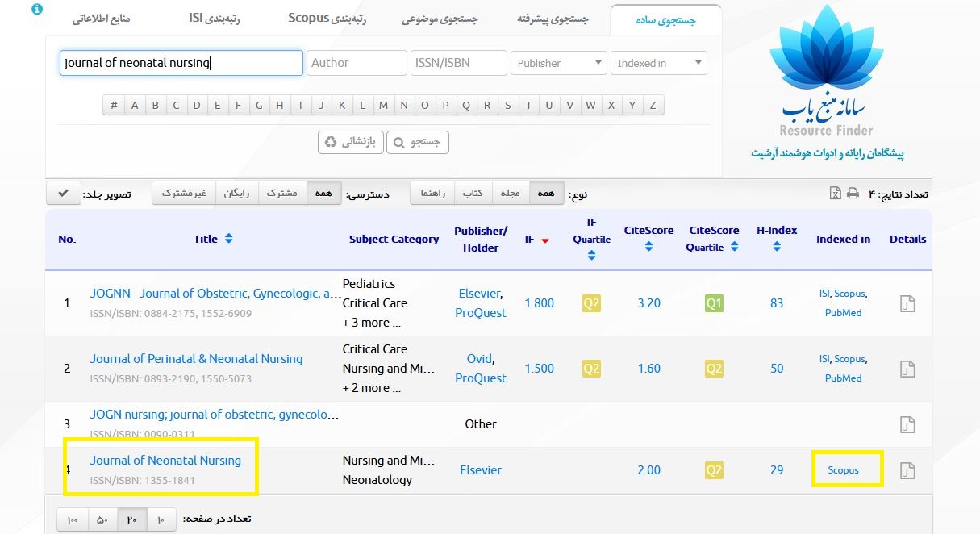Select type filter همه
980x534 pixels.
pos(546,194)
